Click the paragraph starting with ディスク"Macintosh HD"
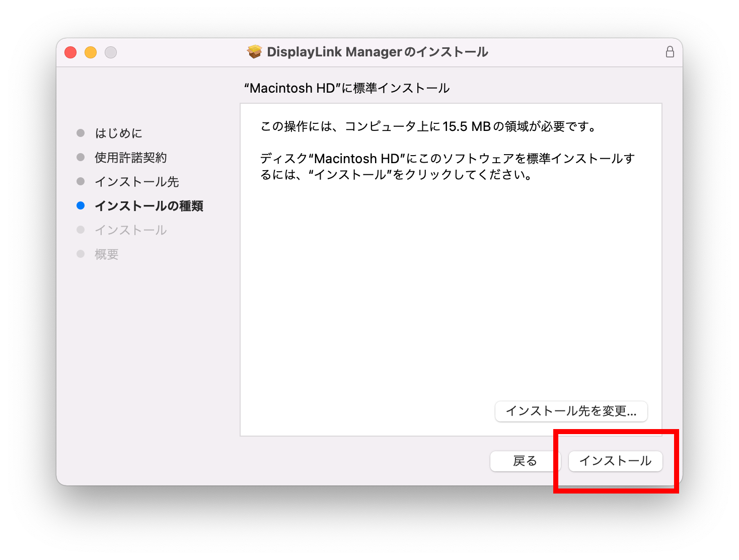This screenshot has width=739, height=560. click(448, 167)
